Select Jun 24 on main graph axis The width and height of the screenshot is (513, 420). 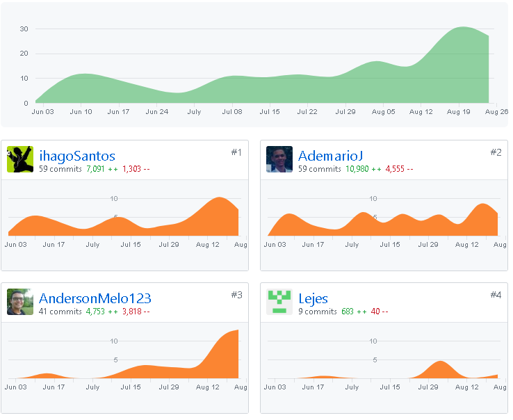(156, 112)
